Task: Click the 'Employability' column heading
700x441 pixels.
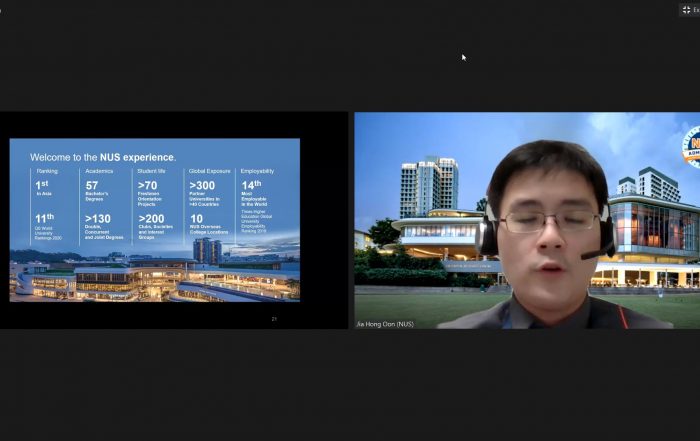Action: click(257, 171)
